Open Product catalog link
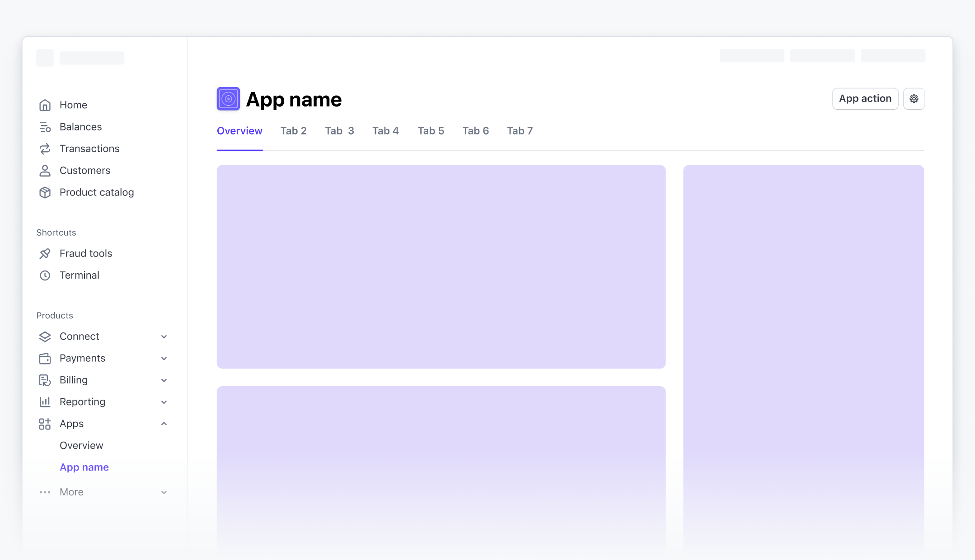 [x=97, y=192]
